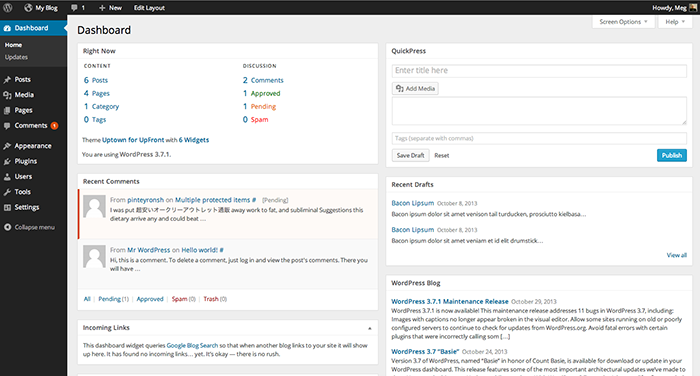Collapse the admin menu with arrow icon

click(x=7, y=227)
